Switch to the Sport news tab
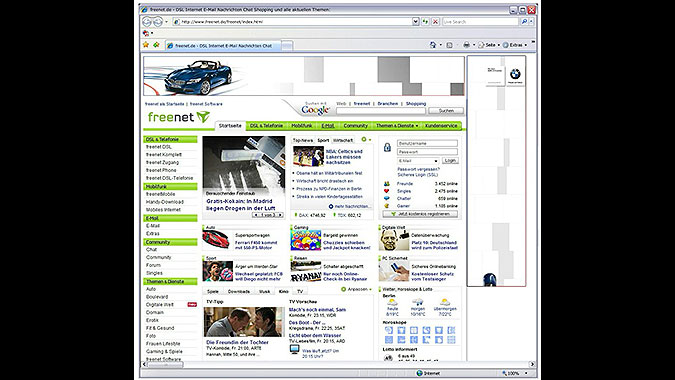 323,140
